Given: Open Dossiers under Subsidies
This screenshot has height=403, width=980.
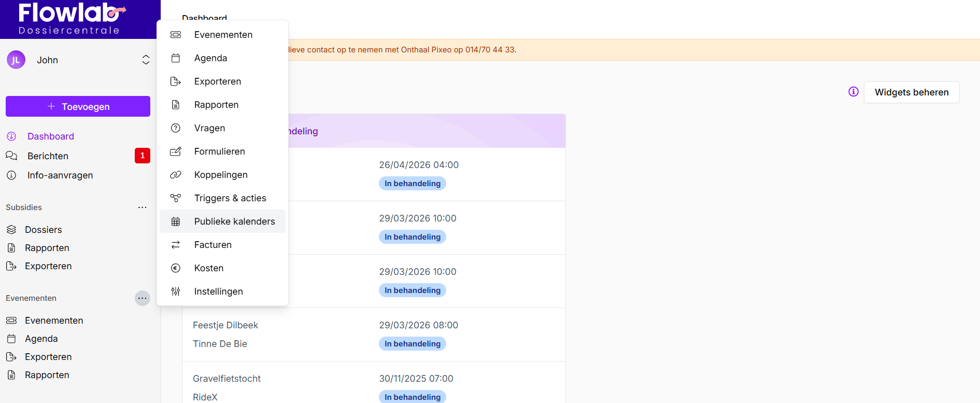Looking at the screenshot, I should tap(43, 230).
